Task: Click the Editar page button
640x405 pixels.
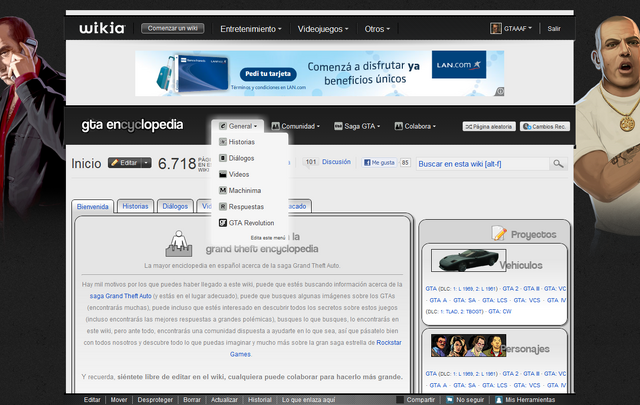Action: click(124, 163)
